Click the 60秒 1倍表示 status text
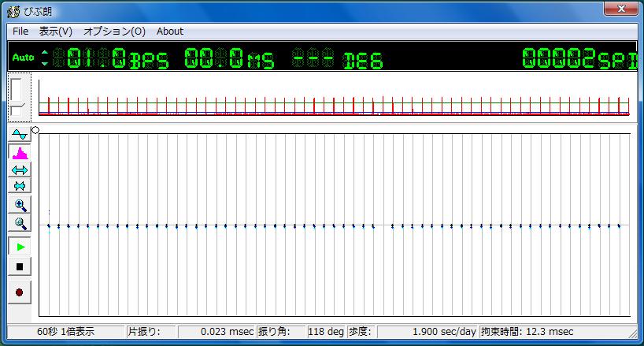This screenshot has height=346, width=644. pos(65,332)
